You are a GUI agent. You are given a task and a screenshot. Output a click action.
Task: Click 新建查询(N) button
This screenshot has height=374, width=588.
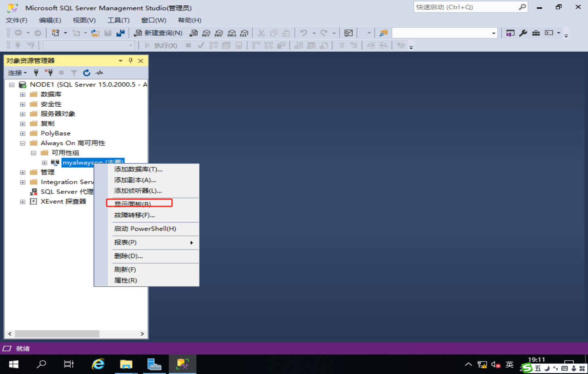[x=158, y=33]
